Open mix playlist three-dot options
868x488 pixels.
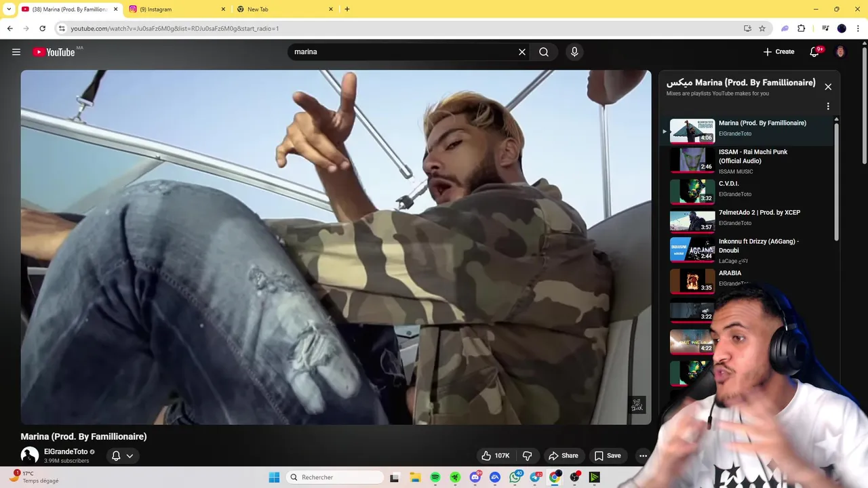coord(828,106)
